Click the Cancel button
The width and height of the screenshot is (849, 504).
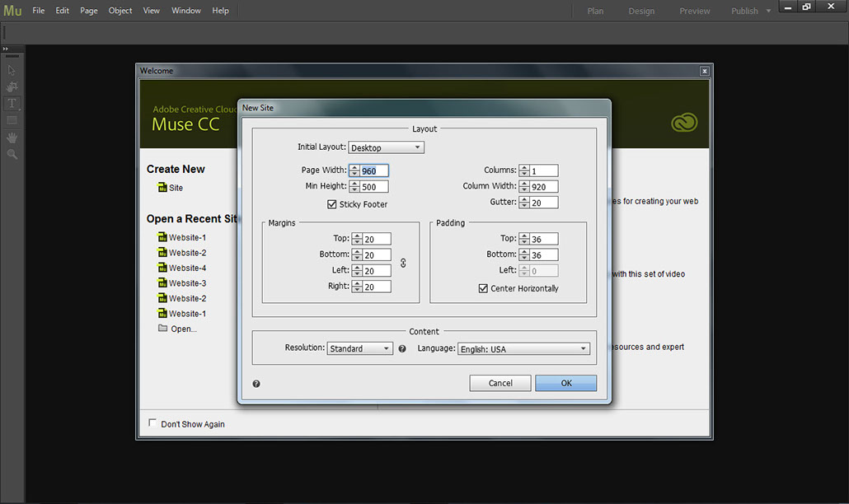pos(500,383)
